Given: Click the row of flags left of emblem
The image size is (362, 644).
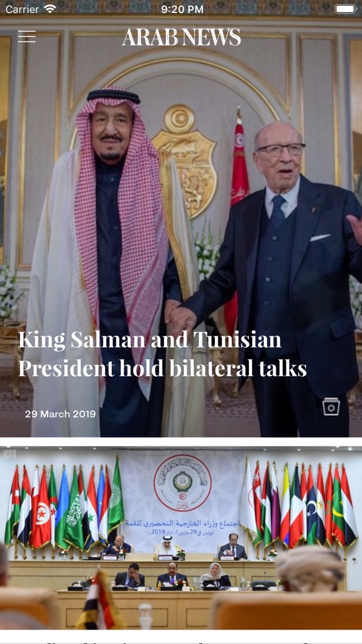Looking at the screenshot, I should pos(63,508).
